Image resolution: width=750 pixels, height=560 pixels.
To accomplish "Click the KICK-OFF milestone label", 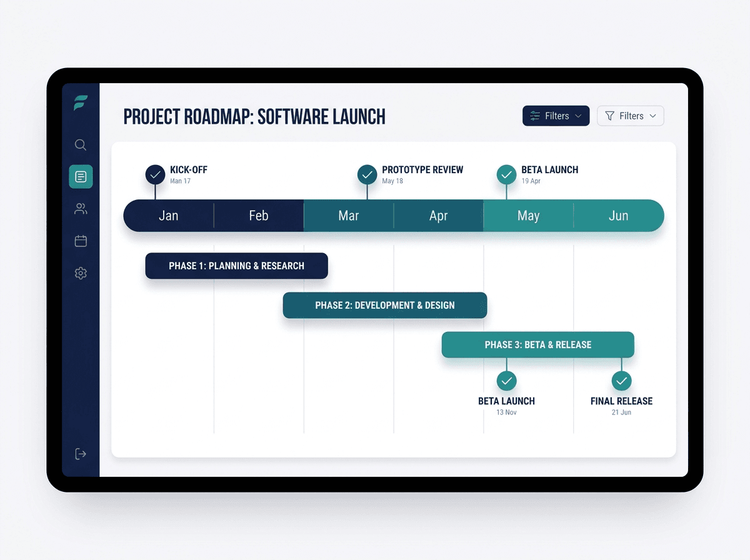I will tap(189, 169).
